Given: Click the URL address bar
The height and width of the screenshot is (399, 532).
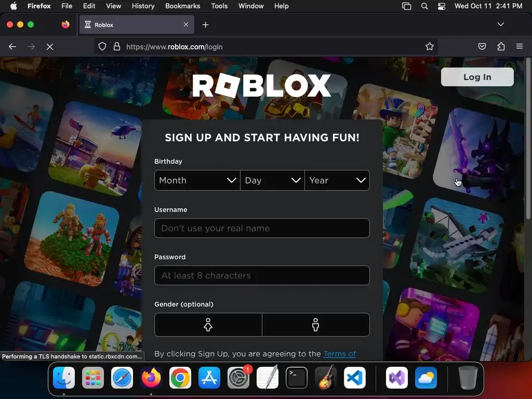Looking at the screenshot, I should (x=264, y=47).
